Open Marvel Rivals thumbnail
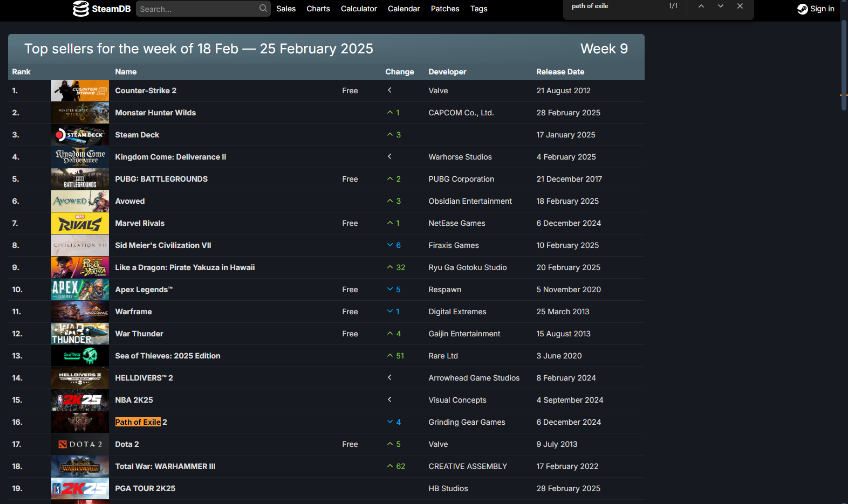The height and width of the screenshot is (504, 848). (x=80, y=223)
